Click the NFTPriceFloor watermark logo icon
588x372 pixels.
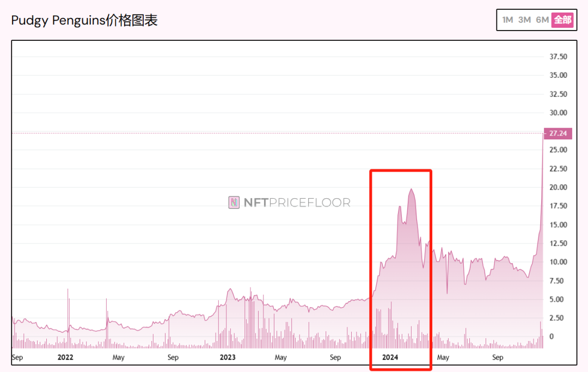point(234,202)
